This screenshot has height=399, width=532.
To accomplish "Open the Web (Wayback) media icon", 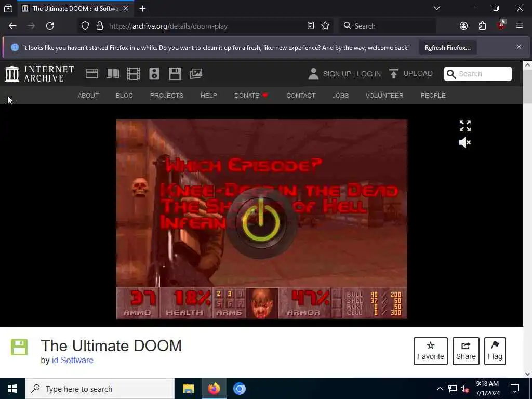I will click(x=92, y=74).
